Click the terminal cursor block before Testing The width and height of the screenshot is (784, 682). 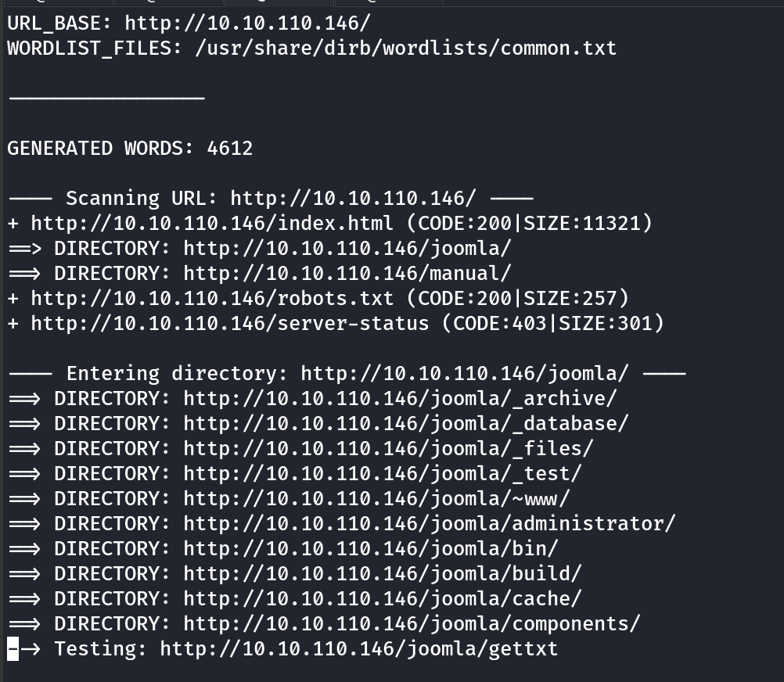[13, 648]
